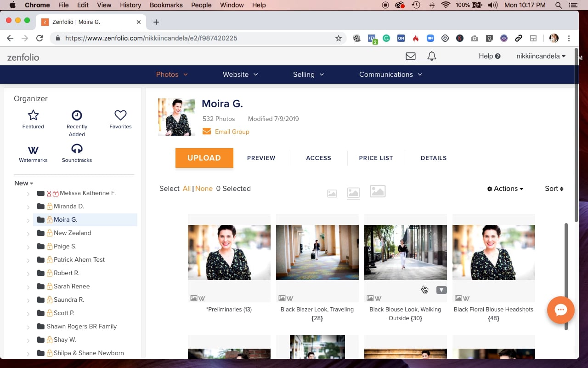588x368 pixels.
Task: Select None link
Action: click(x=204, y=189)
